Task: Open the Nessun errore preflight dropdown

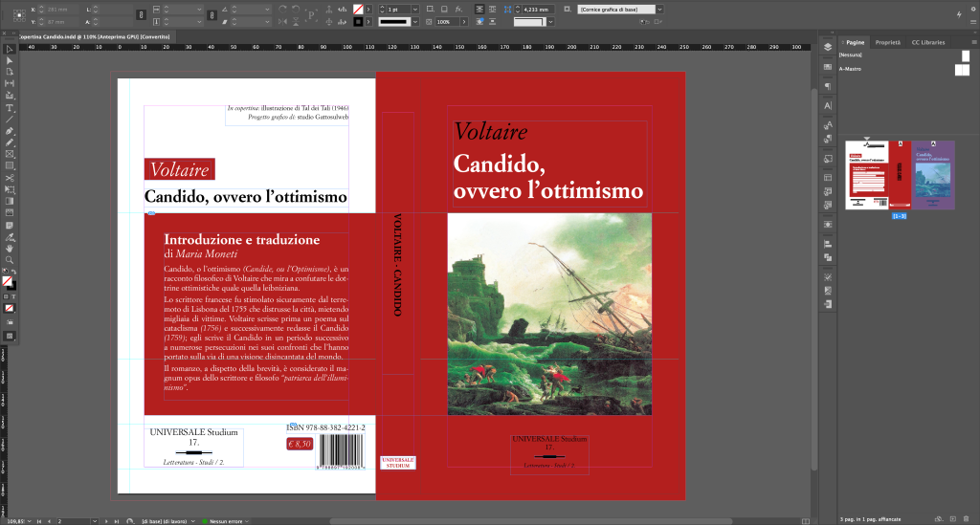Action: (x=247, y=521)
